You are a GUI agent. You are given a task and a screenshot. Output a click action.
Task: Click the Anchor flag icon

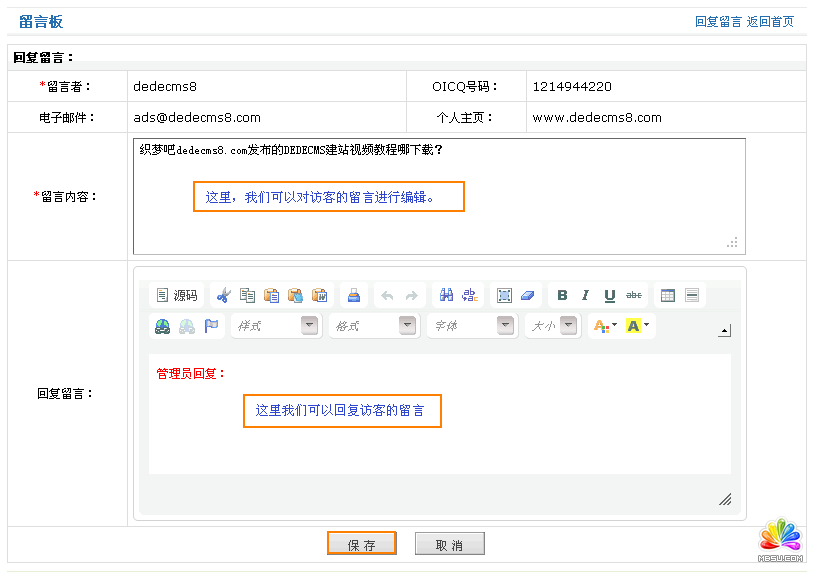pos(211,326)
